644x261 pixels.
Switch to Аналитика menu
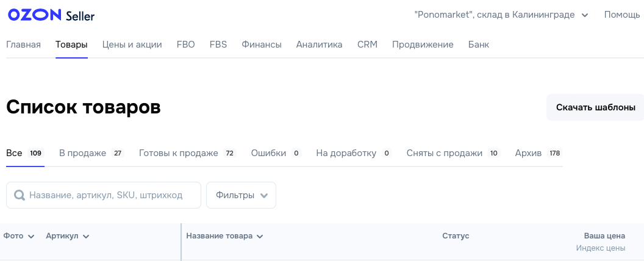319,45
